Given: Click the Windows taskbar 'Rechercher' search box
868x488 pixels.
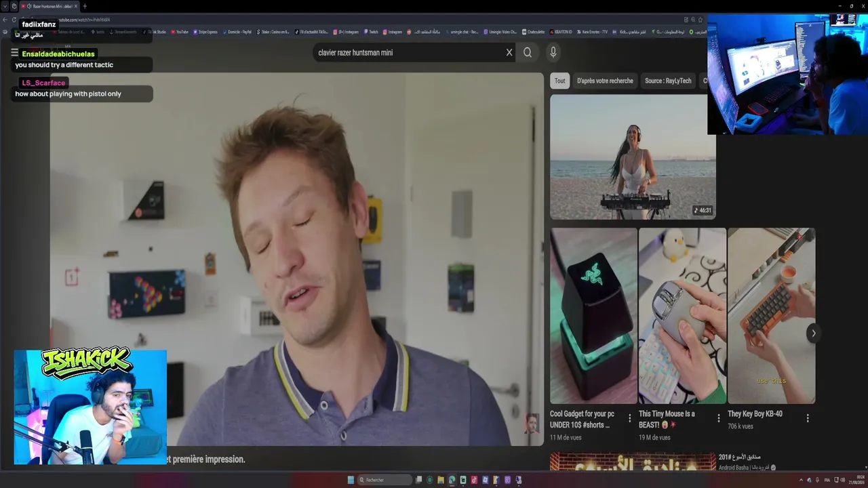Looking at the screenshot, I should [x=384, y=480].
